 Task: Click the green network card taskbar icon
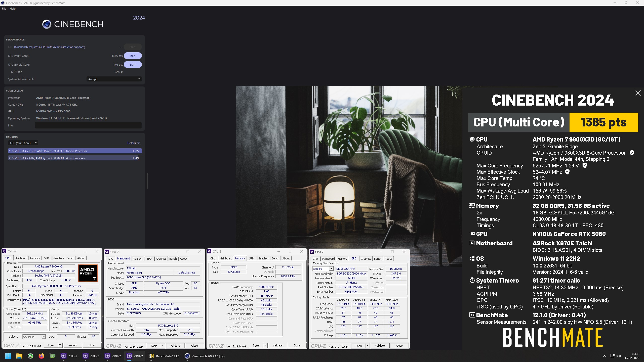(x=52, y=356)
